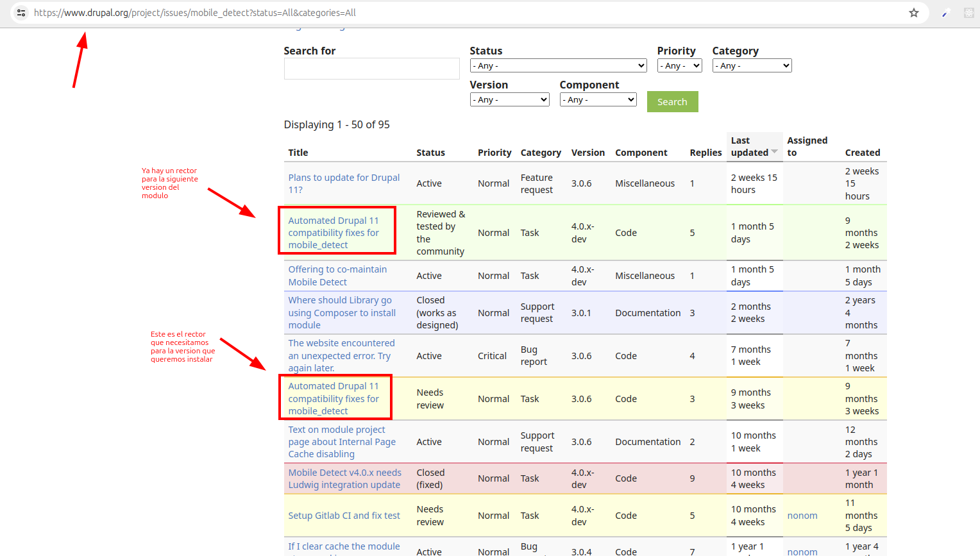
Task: Click Bug report category in website error row
Action: tap(534, 356)
